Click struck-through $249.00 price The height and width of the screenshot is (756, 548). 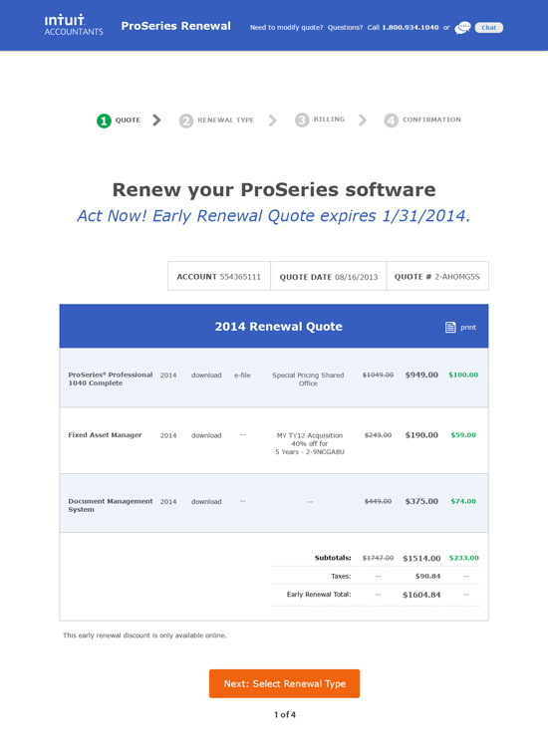(x=379, y=435)
